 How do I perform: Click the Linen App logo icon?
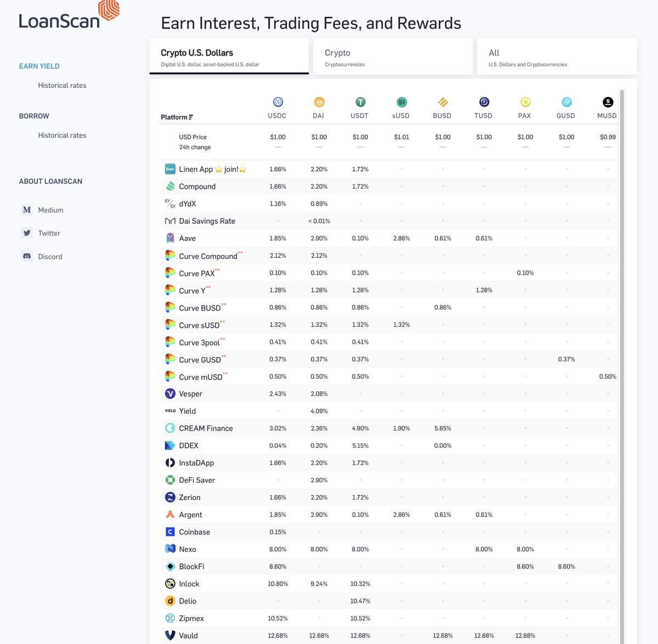pos(171,169)
